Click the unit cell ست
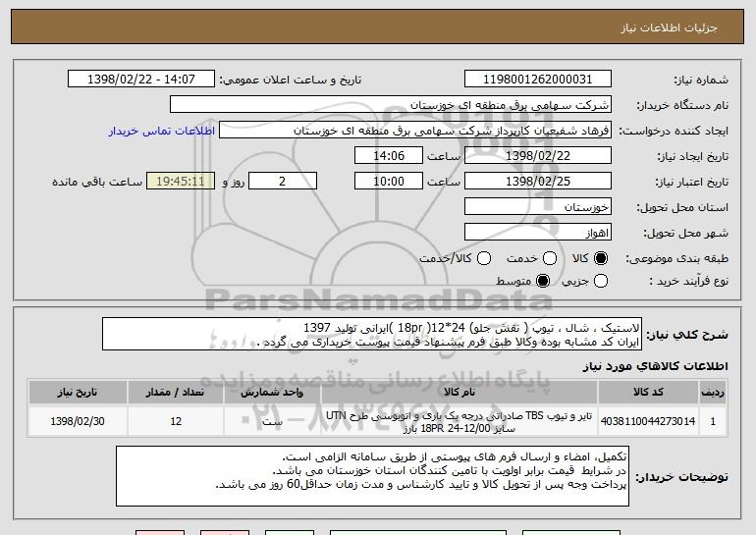Image resolution: width=756 pixels, height=535 pixels. click(x=272, y=421)
